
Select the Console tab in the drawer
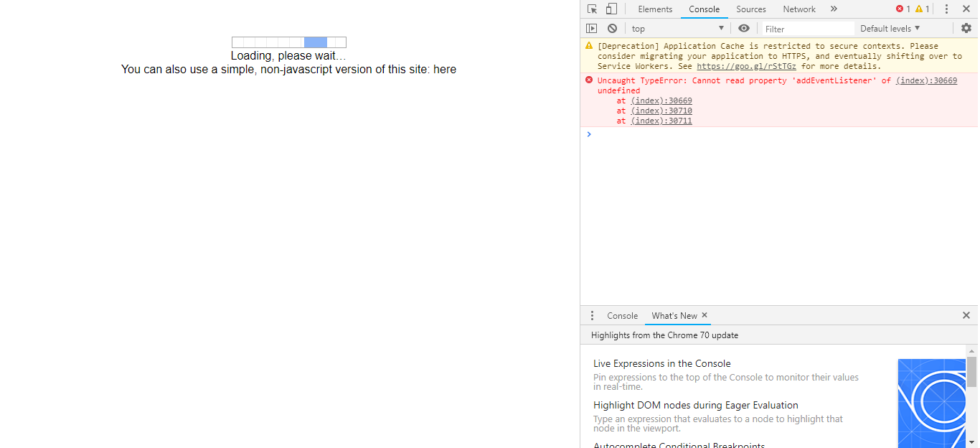click(x=622, y=316)
